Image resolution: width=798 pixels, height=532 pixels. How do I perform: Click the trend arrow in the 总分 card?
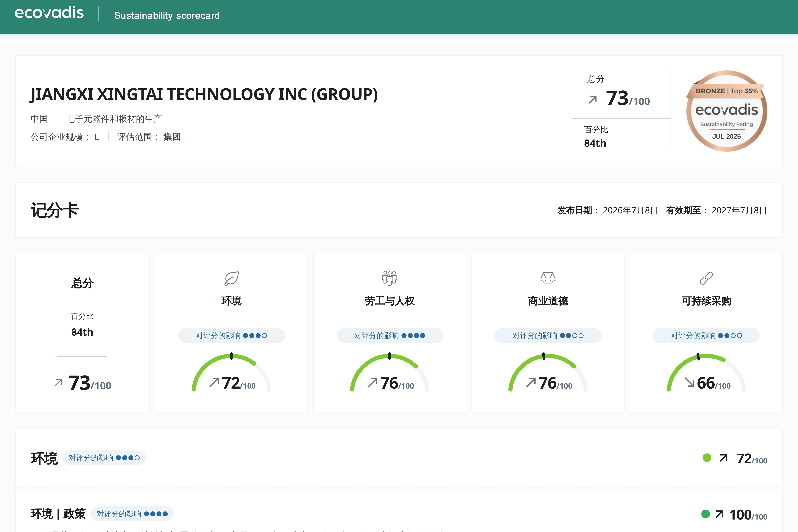pyautogui.click(x=58, y=383)
